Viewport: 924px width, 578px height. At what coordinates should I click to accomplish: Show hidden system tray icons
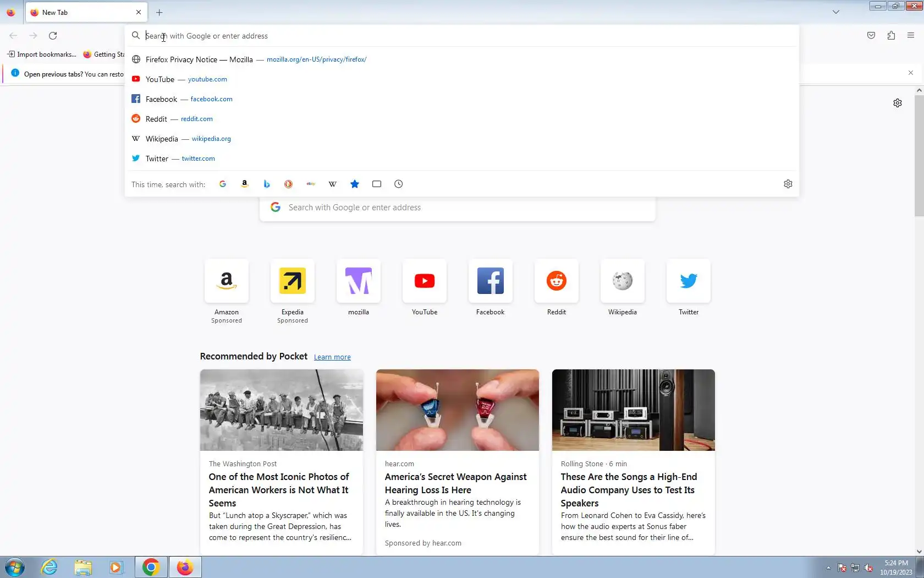pyautogui.click(x=828, y=568)
